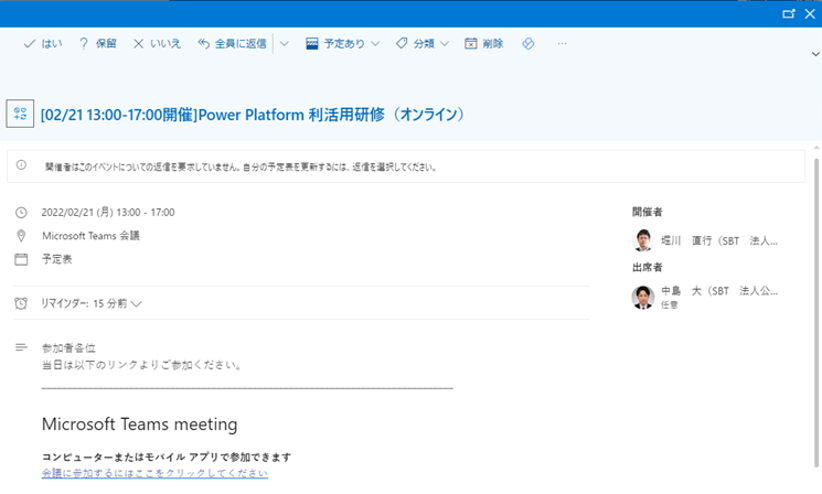Open the リマインダー 15 分前 dropdown
Screen dimensions: 822x494
91,304
